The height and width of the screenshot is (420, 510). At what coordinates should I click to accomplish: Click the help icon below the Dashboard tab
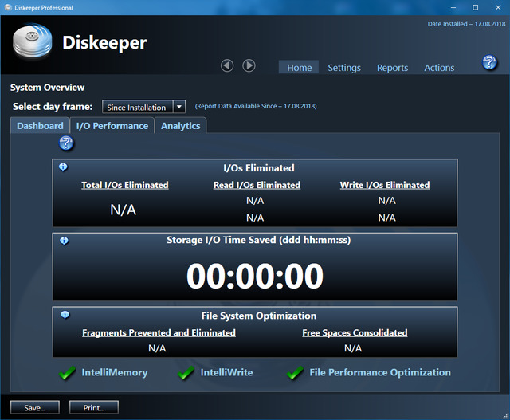tap(66, 143)
